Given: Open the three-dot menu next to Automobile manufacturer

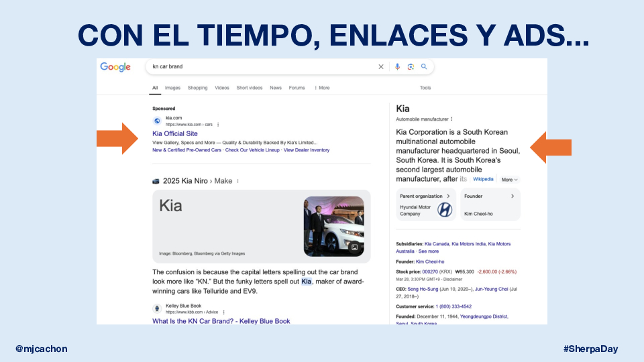Looking at the screenshot, I should point(451,119).
